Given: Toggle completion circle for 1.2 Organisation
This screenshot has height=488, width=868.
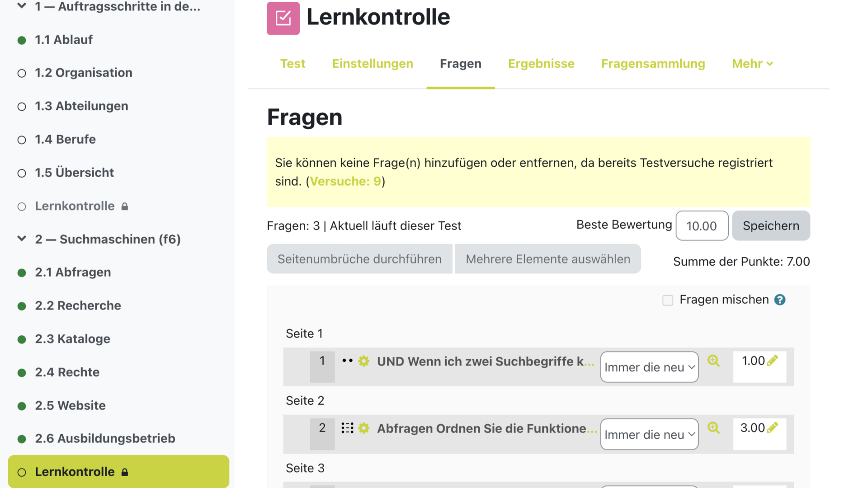Looking at the screenshot, I should pyautogui.click(x=22, y=73).
